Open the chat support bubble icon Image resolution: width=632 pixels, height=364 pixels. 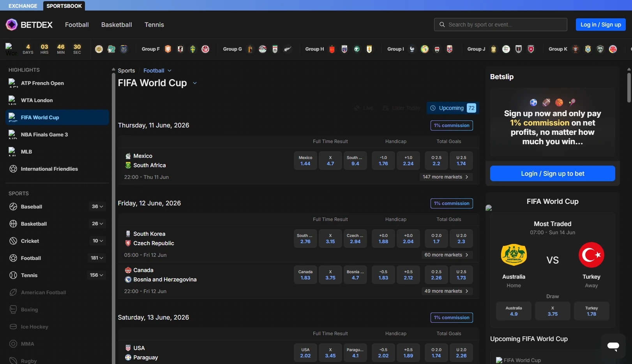[613, 346]
